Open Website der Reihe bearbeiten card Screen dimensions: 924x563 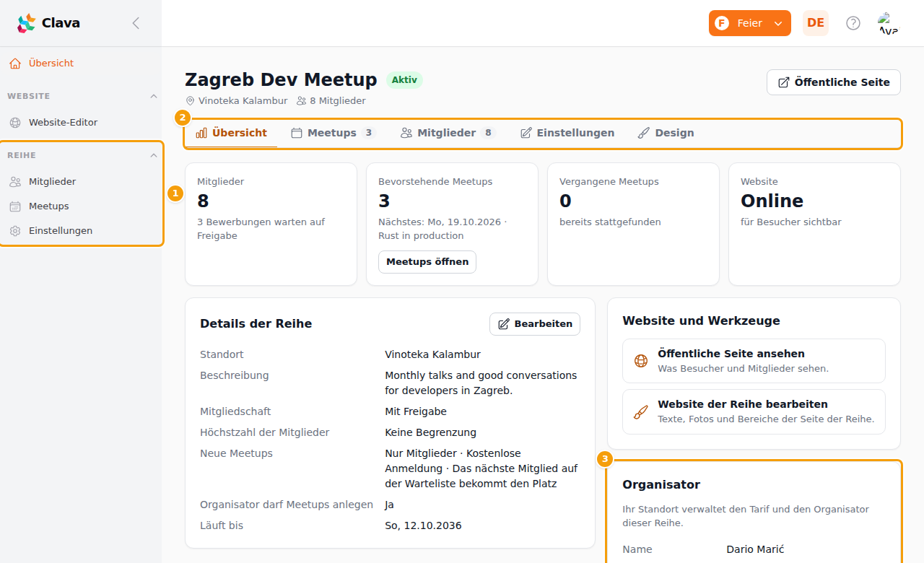pos(754,412)
